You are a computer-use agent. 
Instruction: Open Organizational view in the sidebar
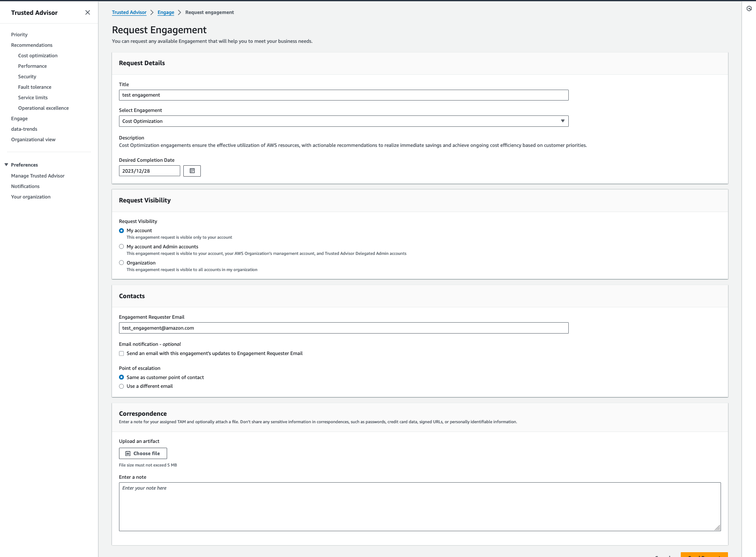click(33, 139)
